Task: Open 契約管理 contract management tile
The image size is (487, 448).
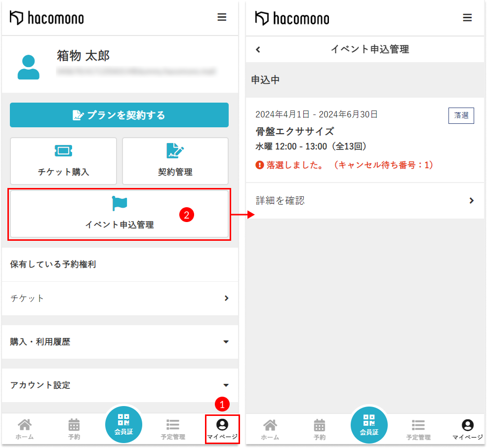Action: point(175,161)
